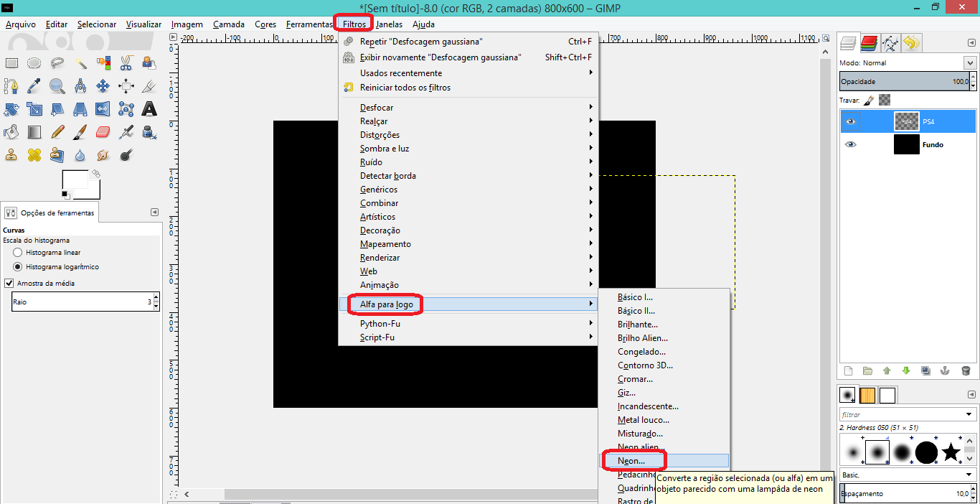The height and width of the screenshot is (504, 980).
Task: Activate the Fuzzy Select magic wand tool
Action: 80,63
